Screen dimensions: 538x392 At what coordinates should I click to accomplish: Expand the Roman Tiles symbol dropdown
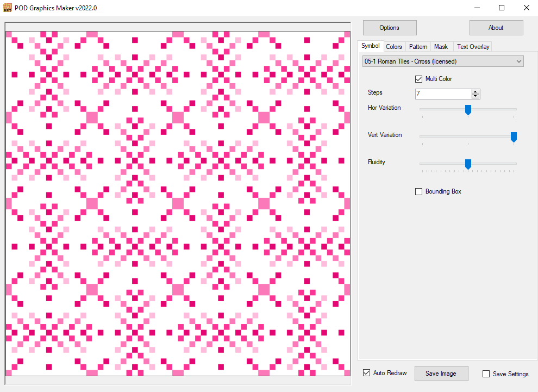pos(443,61)
